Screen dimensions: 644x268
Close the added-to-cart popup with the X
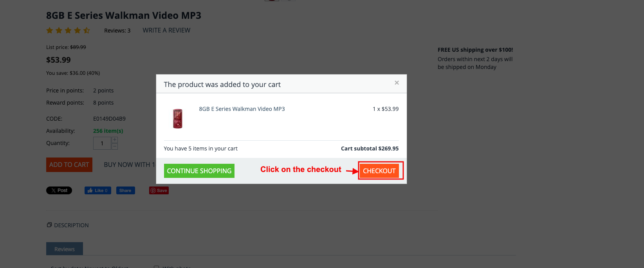(397, 83)
